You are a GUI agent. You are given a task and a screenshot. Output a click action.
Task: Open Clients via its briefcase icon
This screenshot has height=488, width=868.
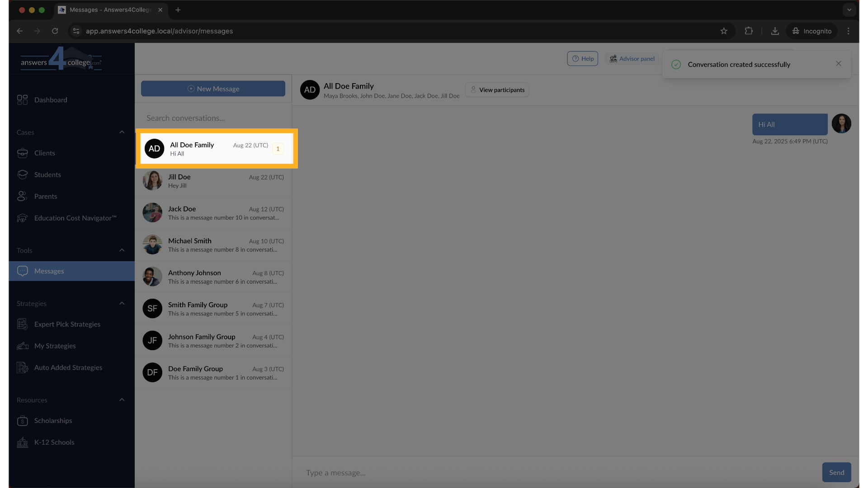22,153
